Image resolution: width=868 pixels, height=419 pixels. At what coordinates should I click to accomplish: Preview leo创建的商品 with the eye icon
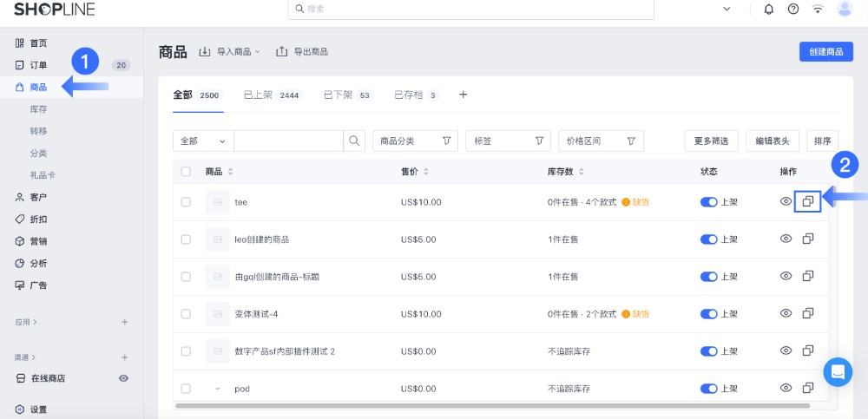786,239
